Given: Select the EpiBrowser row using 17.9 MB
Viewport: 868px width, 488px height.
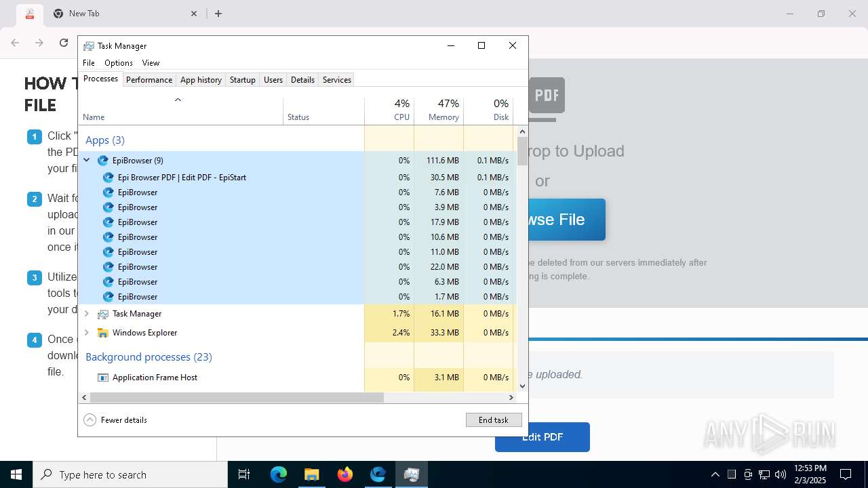Looking at the screenshot, I should coord(298,222).
